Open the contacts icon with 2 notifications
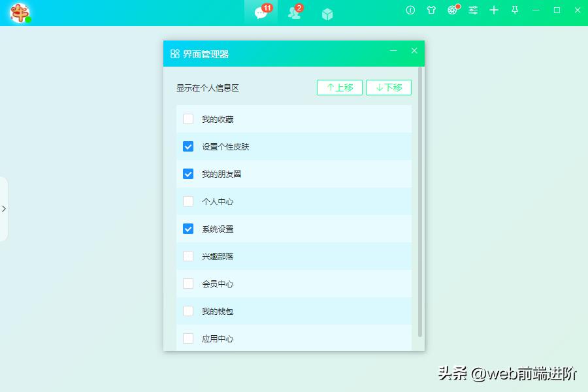This screenshot has width=588, height=392. point(293,12)
